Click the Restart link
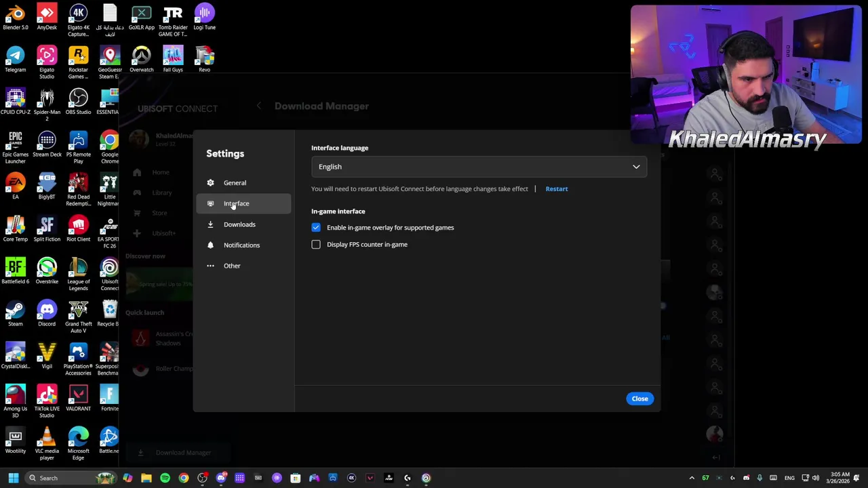Image resolution: width=868 pixels, height=488 pixels. (x=556, y=189)
